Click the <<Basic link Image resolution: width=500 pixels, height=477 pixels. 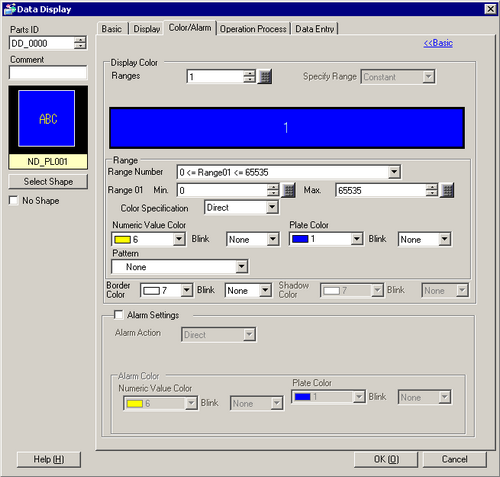[438, 43]
